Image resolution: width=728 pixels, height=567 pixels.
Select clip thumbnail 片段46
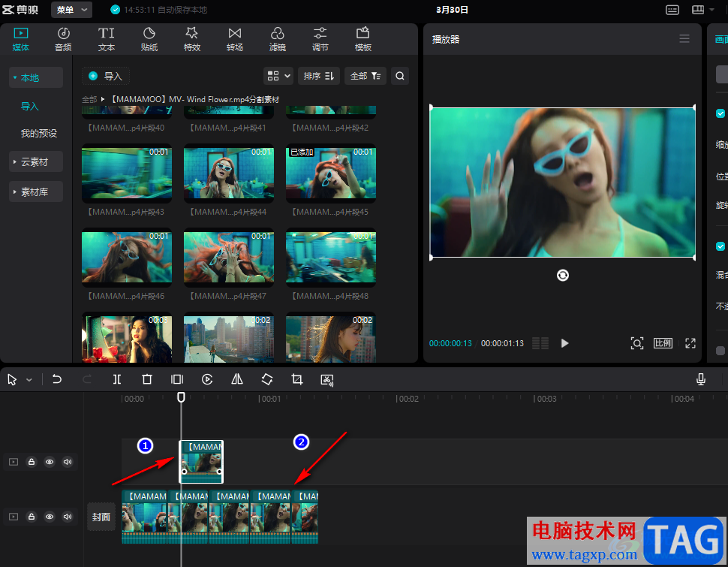[127, 258]
